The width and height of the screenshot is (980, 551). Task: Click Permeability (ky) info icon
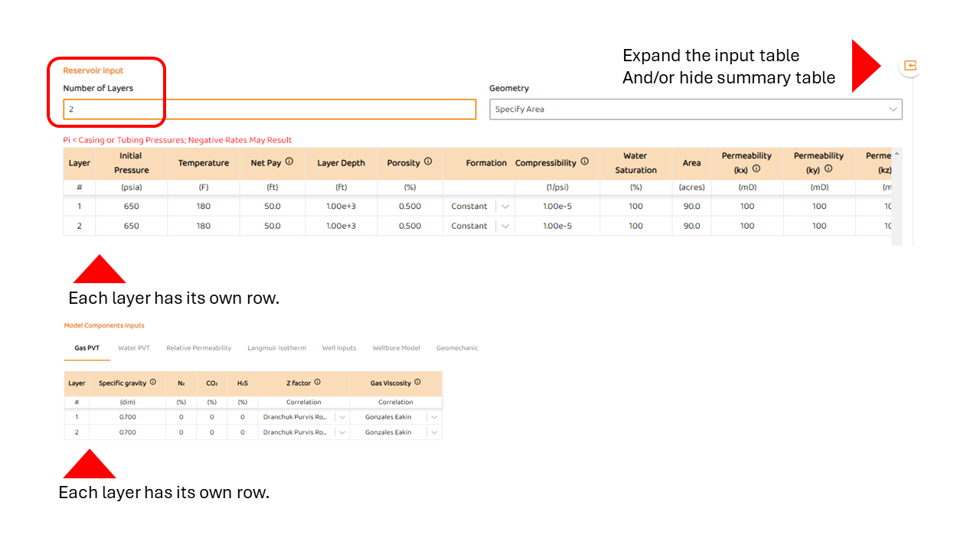pos(828,169)
